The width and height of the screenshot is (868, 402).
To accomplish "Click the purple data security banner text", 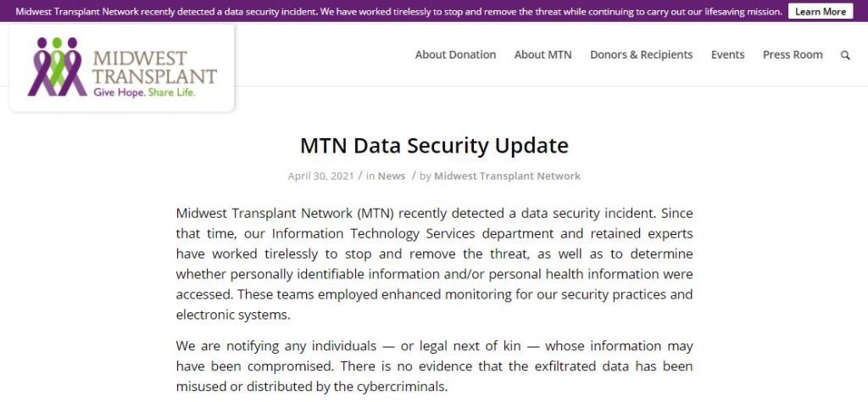I will 398,12.
